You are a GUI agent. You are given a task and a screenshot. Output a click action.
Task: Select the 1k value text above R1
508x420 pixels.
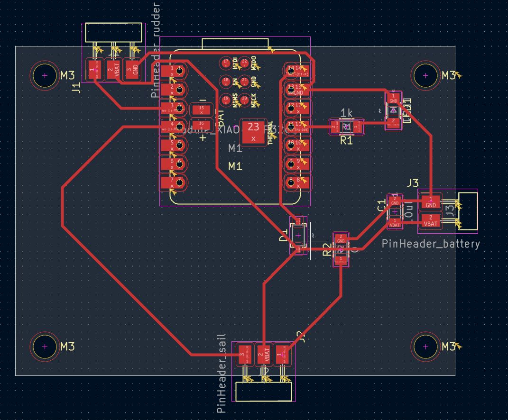click(346, 113)
